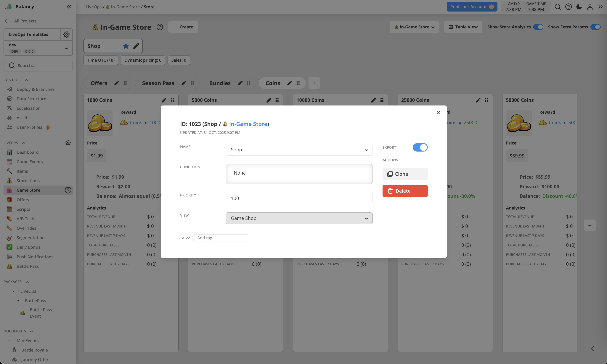The image size is (607, 364).
Task: Click the Priority input field
Action: (299, 198)
